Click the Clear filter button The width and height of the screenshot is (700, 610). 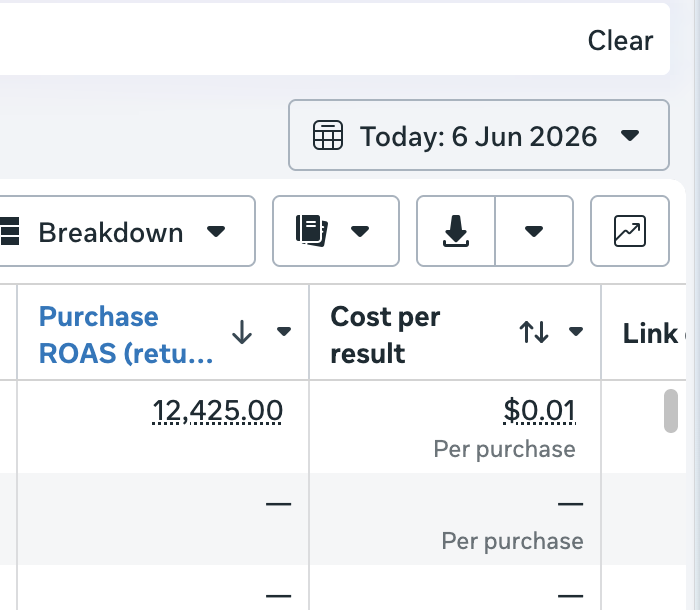[x=620, y=41]
